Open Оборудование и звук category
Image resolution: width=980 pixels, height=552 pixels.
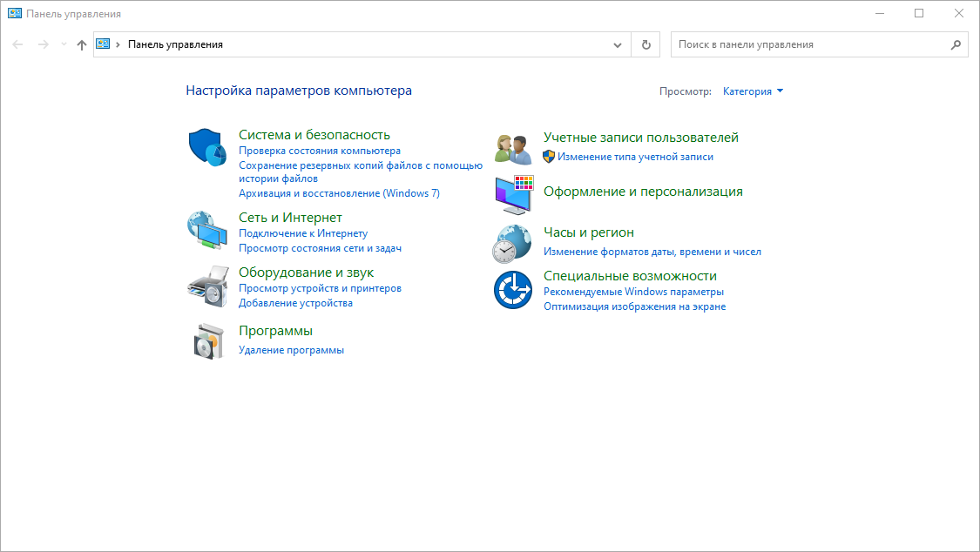pos(307,273)
